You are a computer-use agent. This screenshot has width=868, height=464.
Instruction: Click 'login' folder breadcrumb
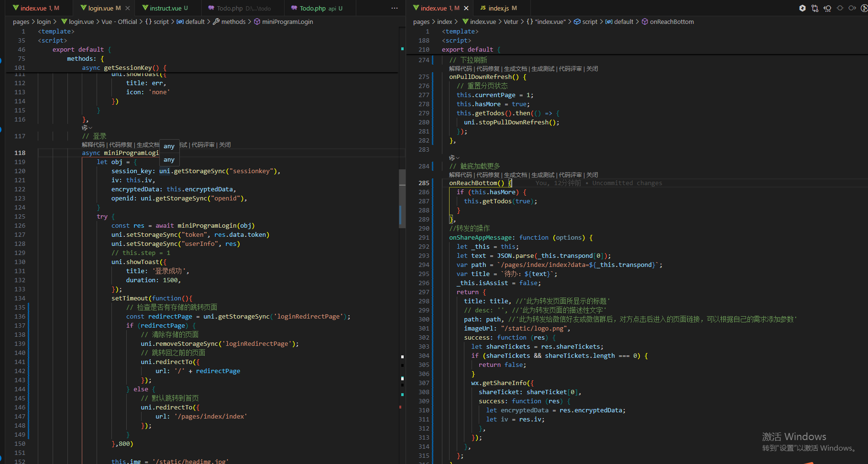[x=44, y=22]
